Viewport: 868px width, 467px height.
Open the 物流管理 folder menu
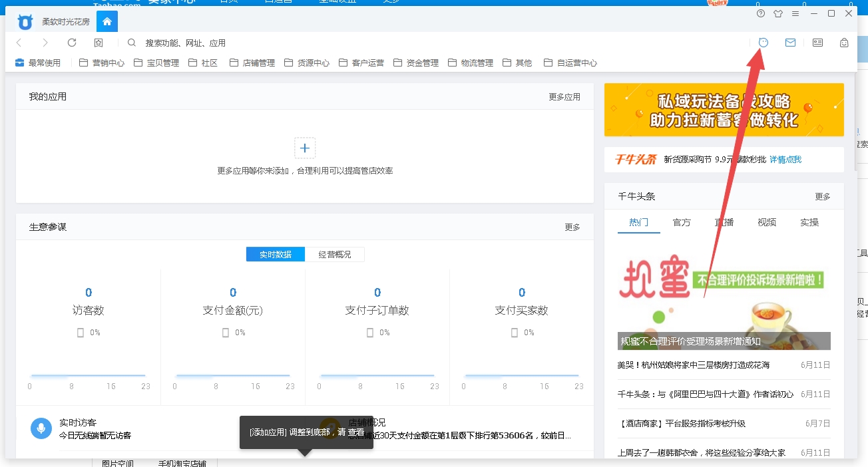(471, 63)
